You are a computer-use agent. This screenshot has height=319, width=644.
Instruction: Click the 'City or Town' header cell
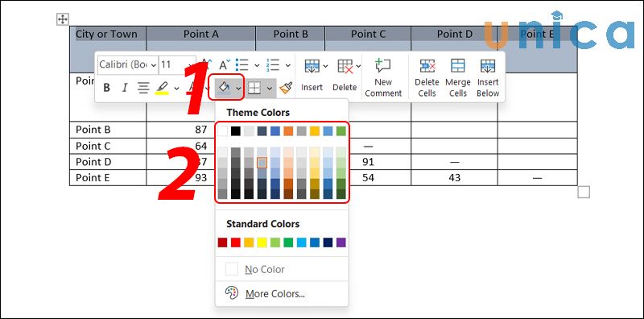pyautogui.click(x=107, y=34)
